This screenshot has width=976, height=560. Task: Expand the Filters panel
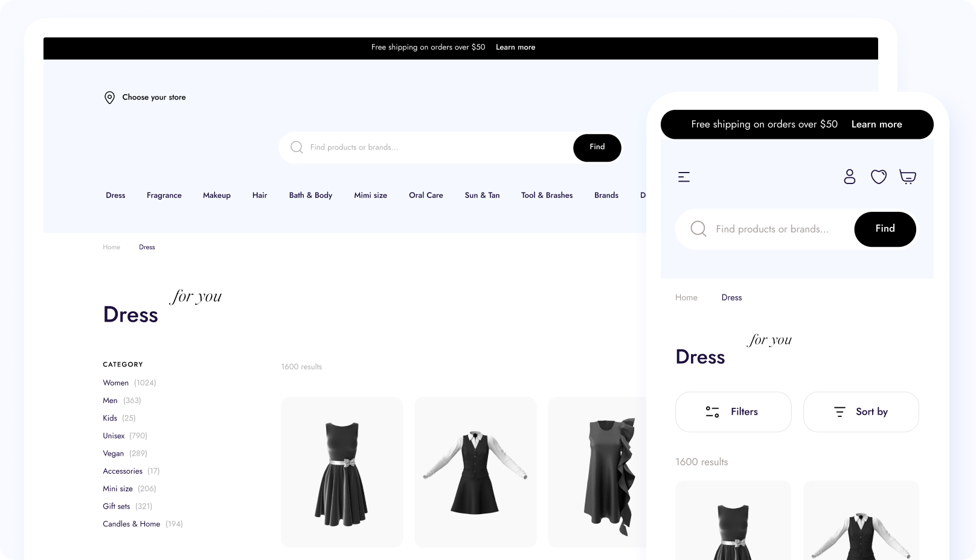click(733, 412)
